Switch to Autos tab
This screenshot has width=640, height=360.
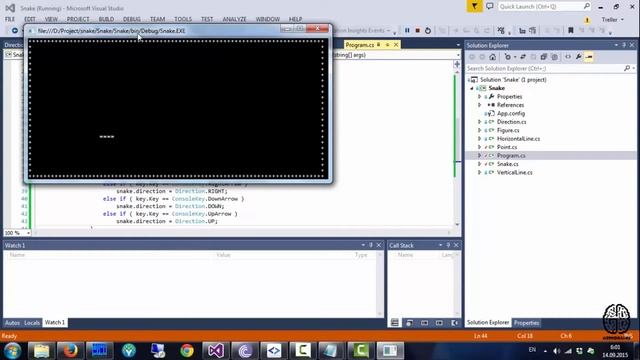point(12,322)
